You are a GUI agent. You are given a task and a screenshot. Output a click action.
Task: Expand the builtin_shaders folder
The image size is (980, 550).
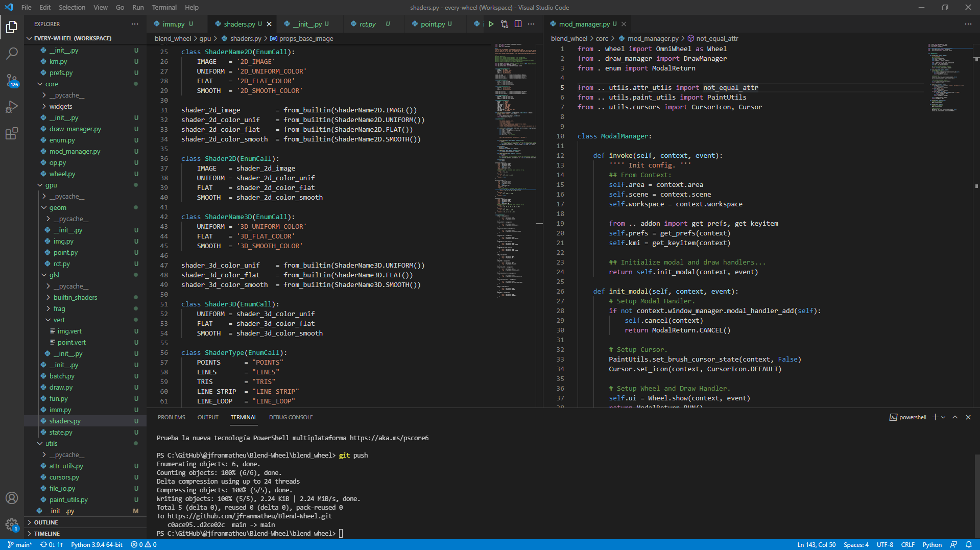tap(75, 297)
